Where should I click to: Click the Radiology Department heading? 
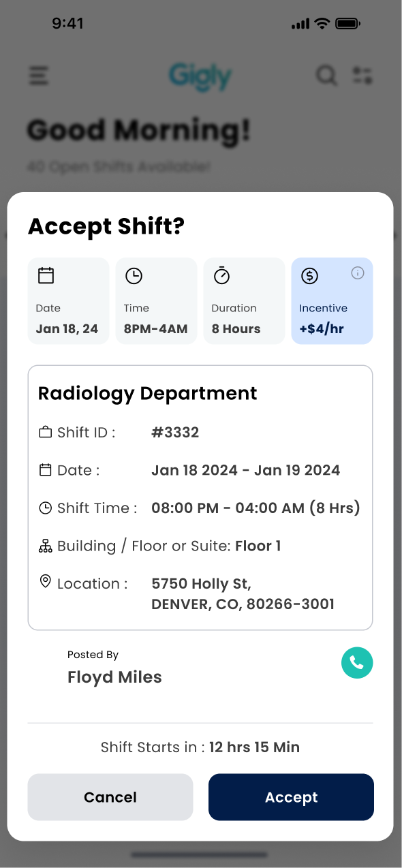pos(148,394)
